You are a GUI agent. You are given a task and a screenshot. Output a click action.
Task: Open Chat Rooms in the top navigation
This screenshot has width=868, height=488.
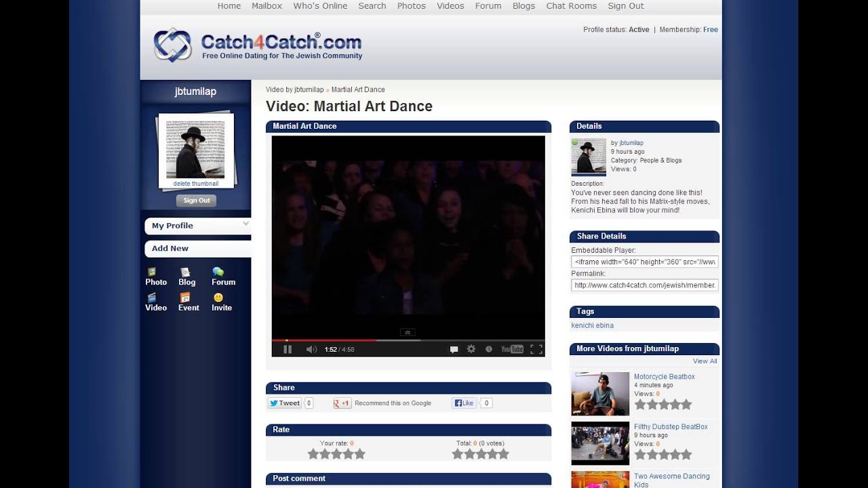(572, 6)
